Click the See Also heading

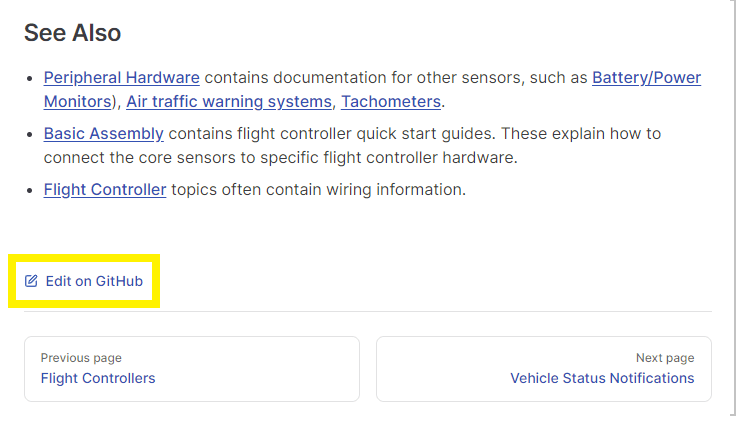point(72,32)
